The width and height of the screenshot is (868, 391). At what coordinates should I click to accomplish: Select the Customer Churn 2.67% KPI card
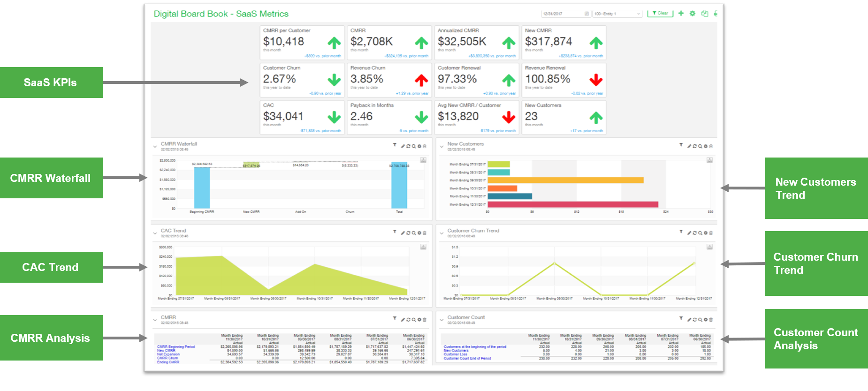point(302,80)
